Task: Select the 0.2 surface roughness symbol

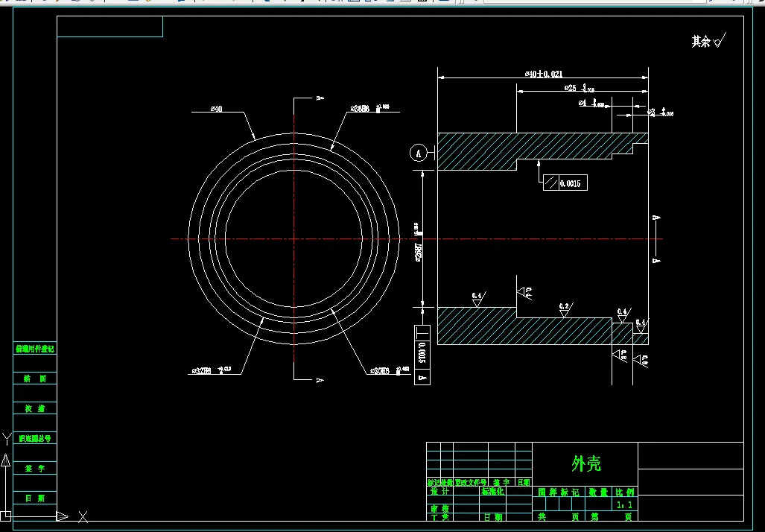Action: [565, 310]
